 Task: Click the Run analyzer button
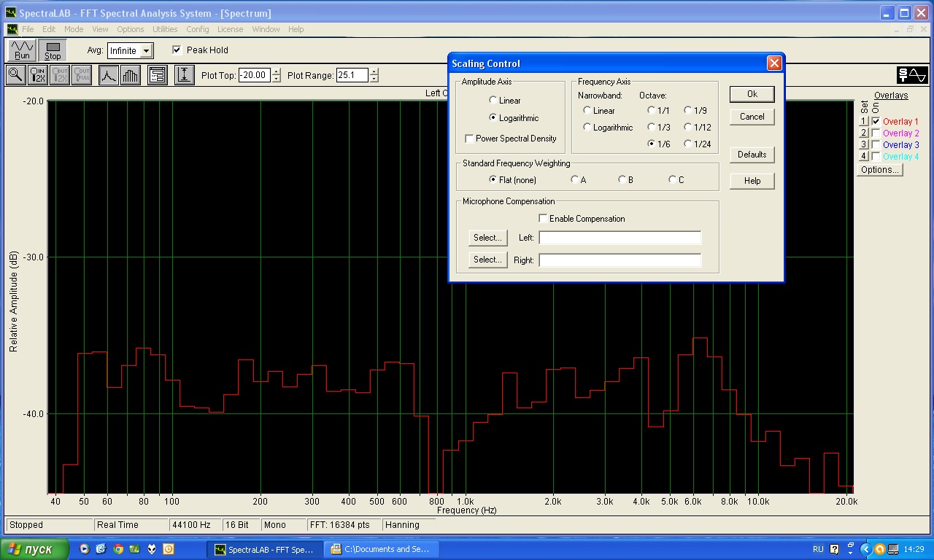(x=22, y=50)
